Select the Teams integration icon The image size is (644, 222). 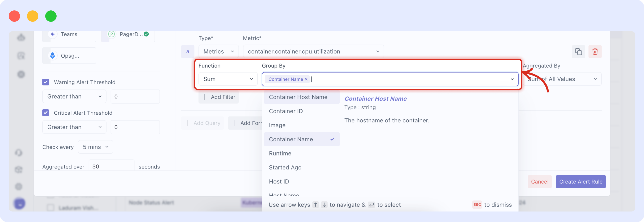(53, 34)
